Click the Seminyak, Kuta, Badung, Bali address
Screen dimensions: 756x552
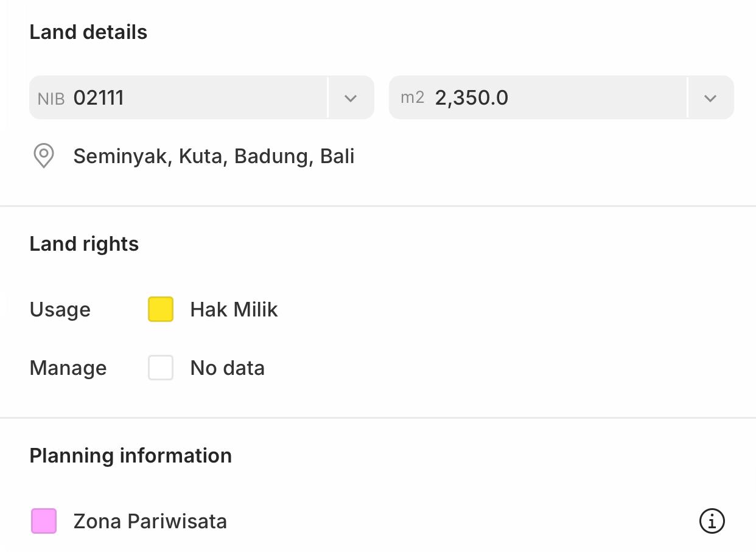(214, 156)
